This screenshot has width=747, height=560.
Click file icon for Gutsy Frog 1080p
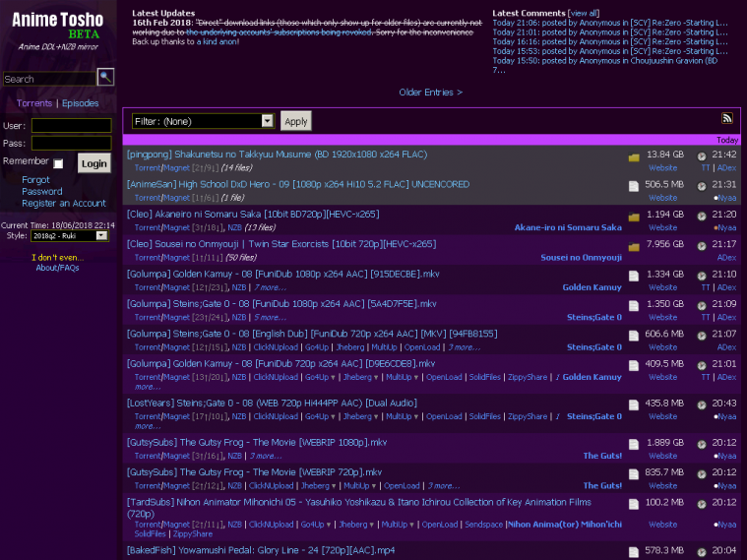click(634, 445)
